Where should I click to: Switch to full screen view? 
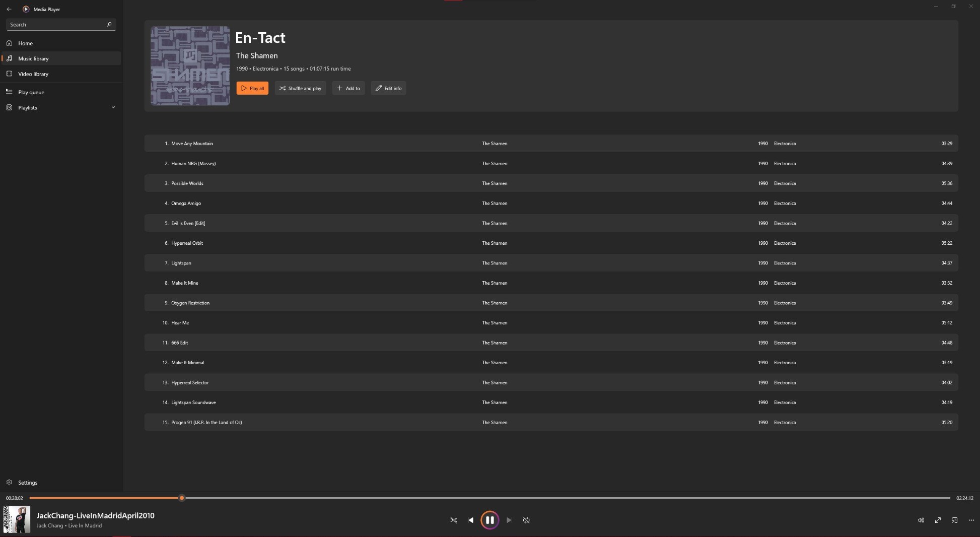(938, 520)
